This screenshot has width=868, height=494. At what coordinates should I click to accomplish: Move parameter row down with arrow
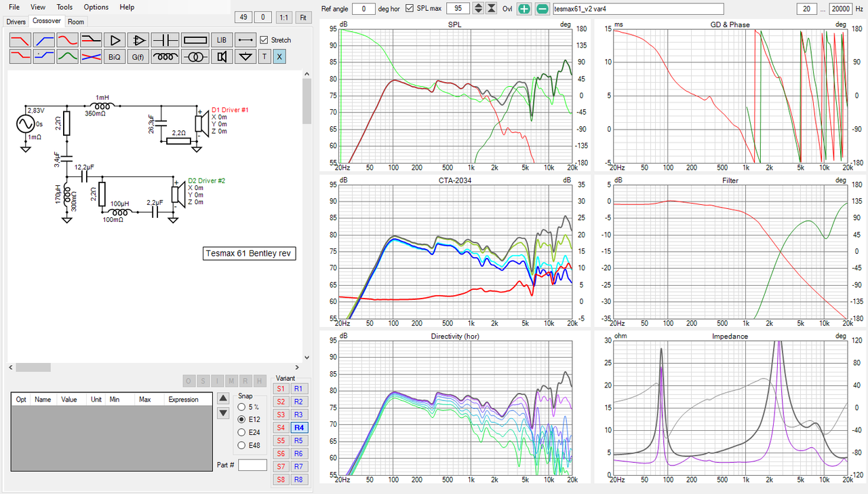(x=222, y=413)
